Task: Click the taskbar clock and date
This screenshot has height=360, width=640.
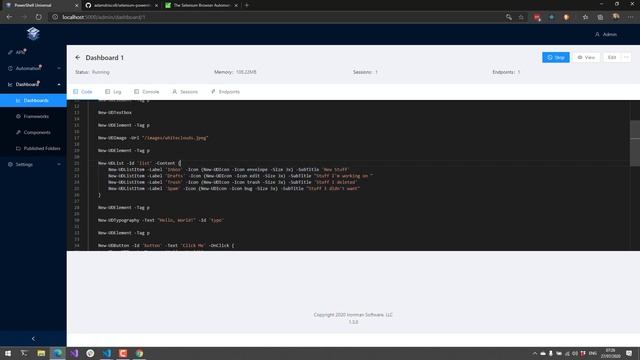Action: (x=610, y=353)
